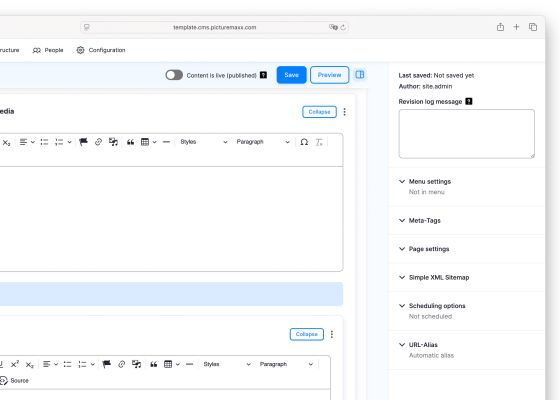Open a new browser tab with plus
This screenshot has height=400, width=560.
(516, 27)
